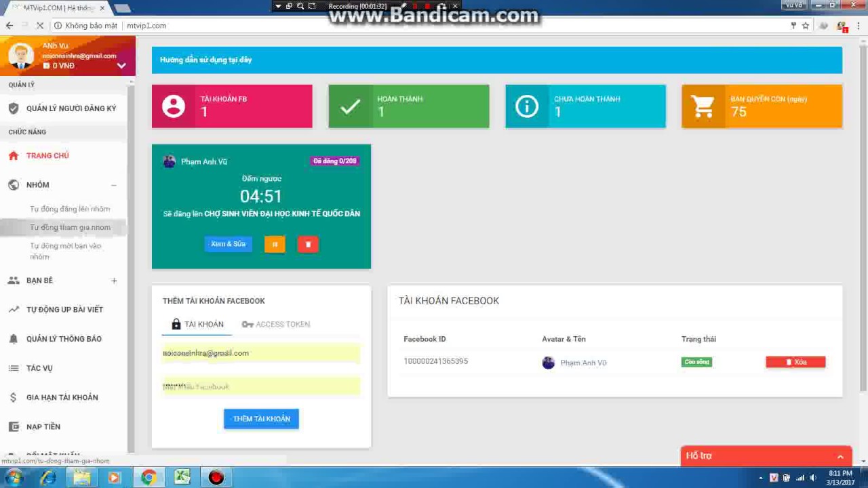Click the Bản quyền còn cart icon

pos(703,106)
